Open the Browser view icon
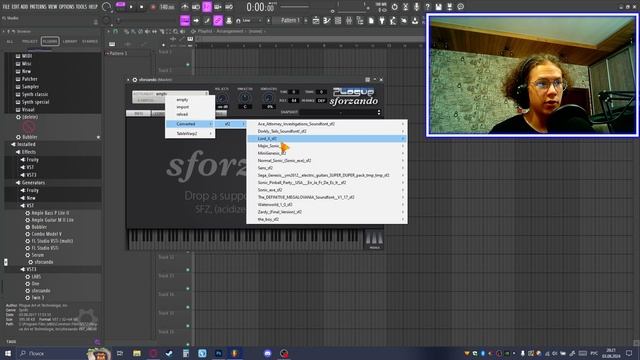 [360, 20]
